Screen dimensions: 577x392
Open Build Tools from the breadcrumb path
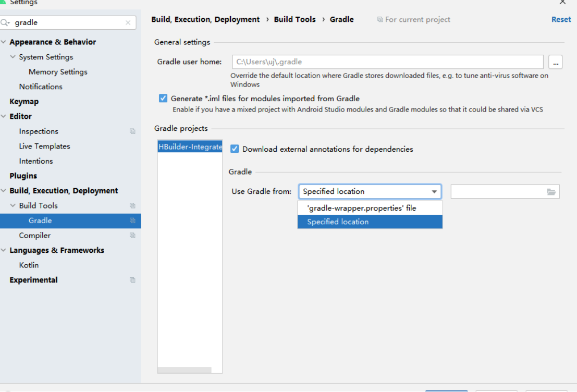click(295, 19)
